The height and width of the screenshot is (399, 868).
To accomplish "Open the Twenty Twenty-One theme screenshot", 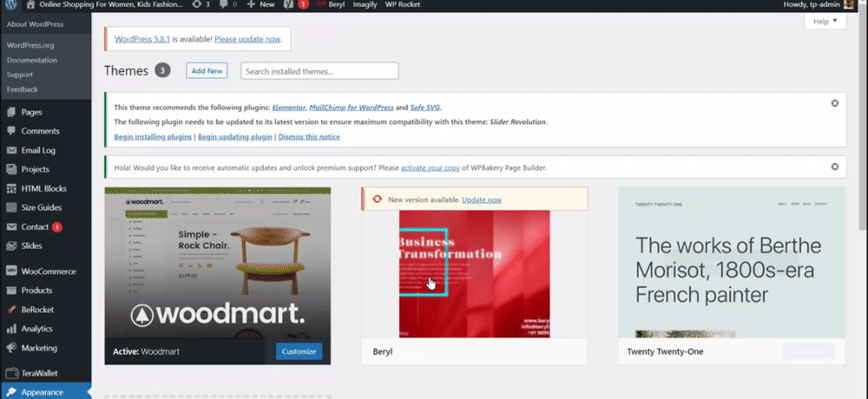I will coord(731,262).
